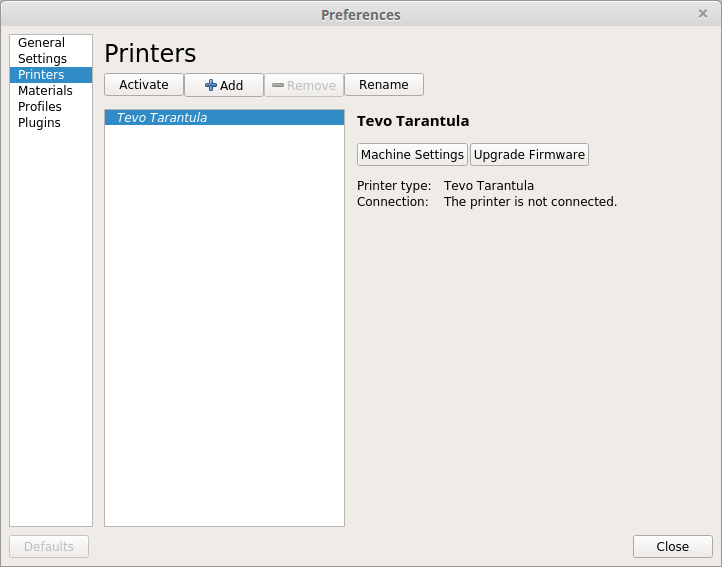
Task: Click the large Printers page heading
Action: click(x=150, y=53)
